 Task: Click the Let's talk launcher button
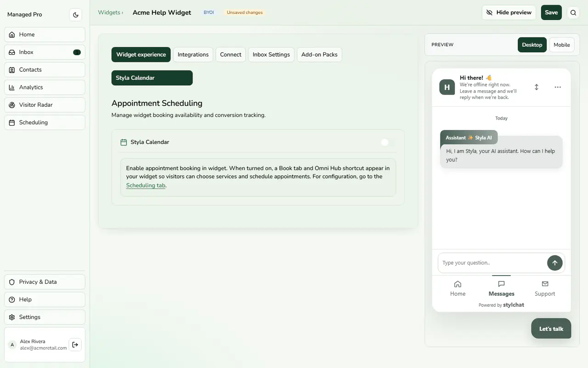(x=551, y=328)
